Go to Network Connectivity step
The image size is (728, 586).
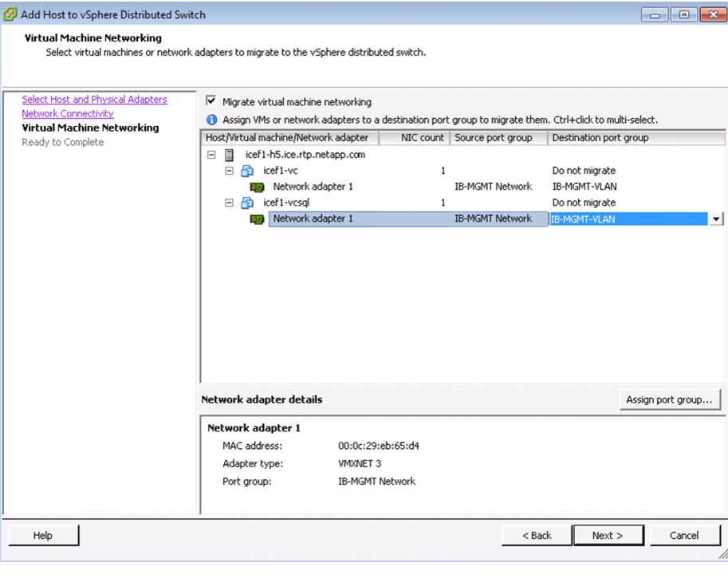point(68,114)
